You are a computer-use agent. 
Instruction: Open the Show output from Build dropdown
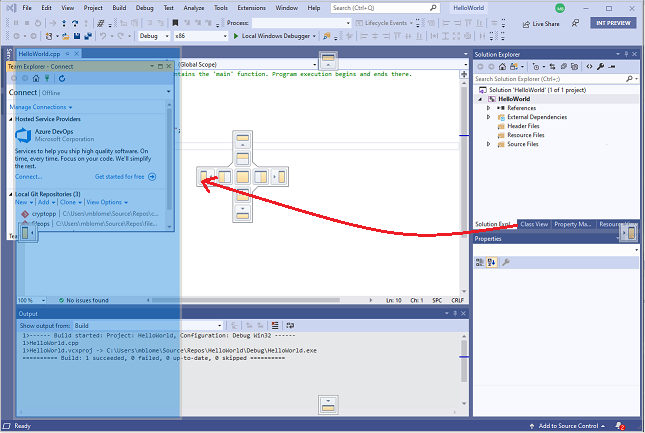coord(148,326)
